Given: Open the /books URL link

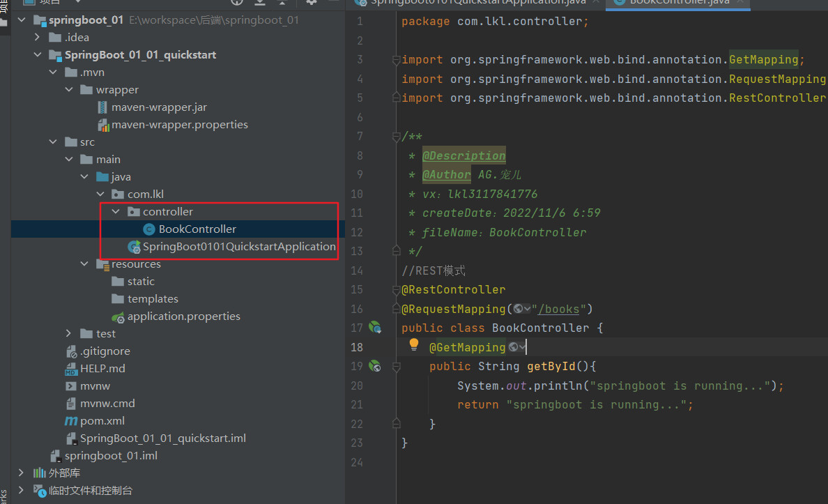Looking at the screenshot, I should click(x=559, y=309).
